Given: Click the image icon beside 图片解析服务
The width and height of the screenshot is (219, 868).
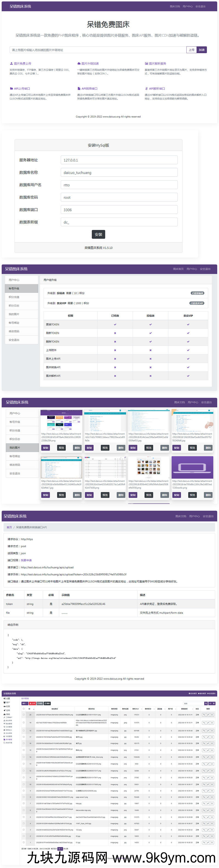Looking at the screenshot, I should coord(146,63).
